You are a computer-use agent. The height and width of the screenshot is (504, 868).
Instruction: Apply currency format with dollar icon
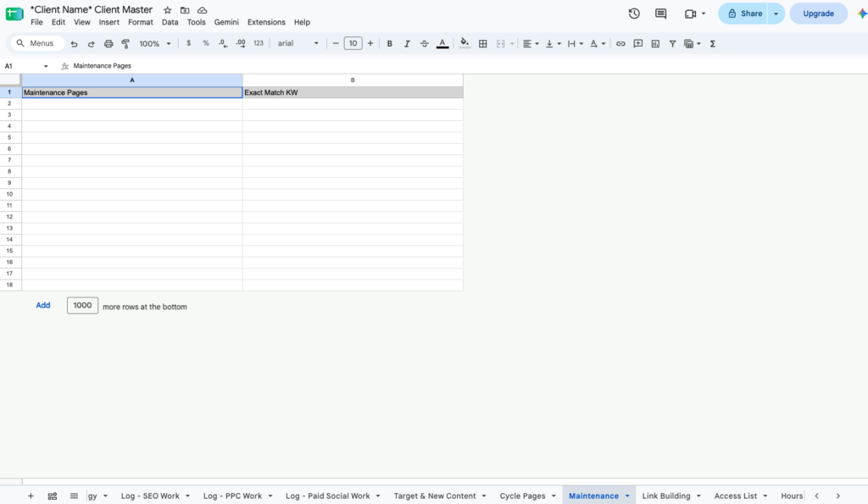[189, 43]
